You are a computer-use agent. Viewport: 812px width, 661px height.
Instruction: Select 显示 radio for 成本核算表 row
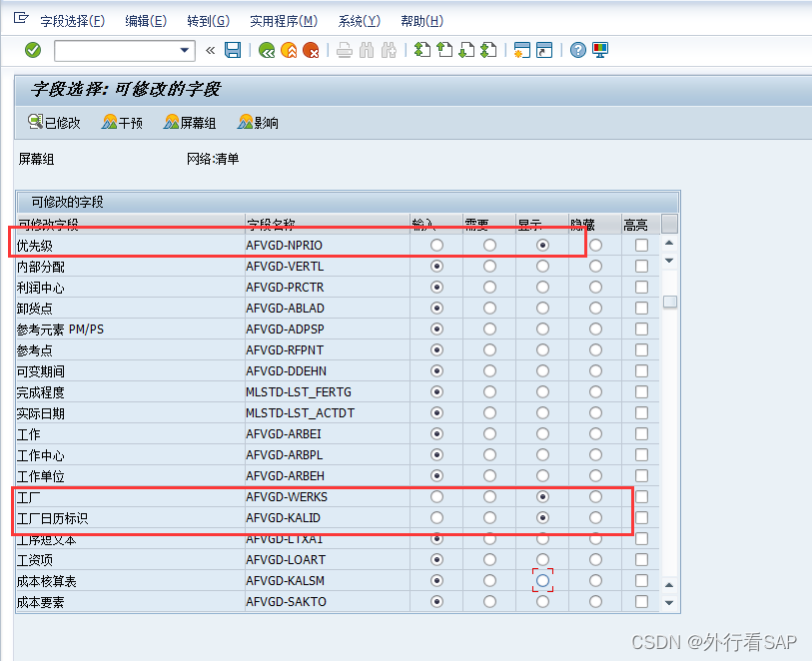[542, 581]
